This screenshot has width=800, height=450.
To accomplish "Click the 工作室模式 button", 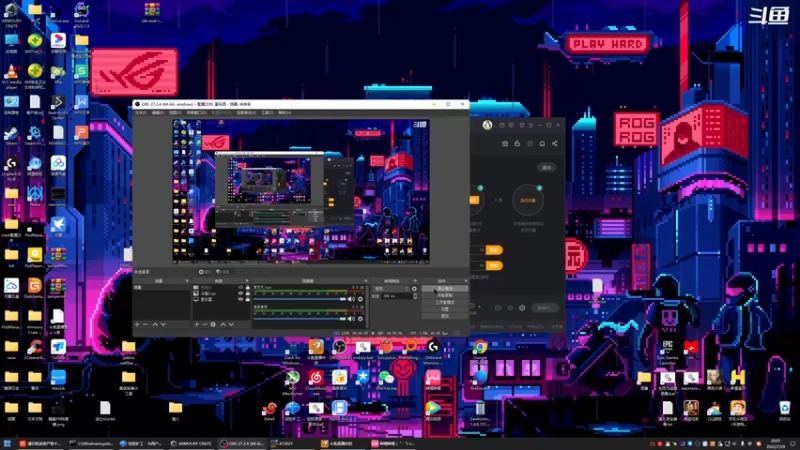I will (444, 302).
